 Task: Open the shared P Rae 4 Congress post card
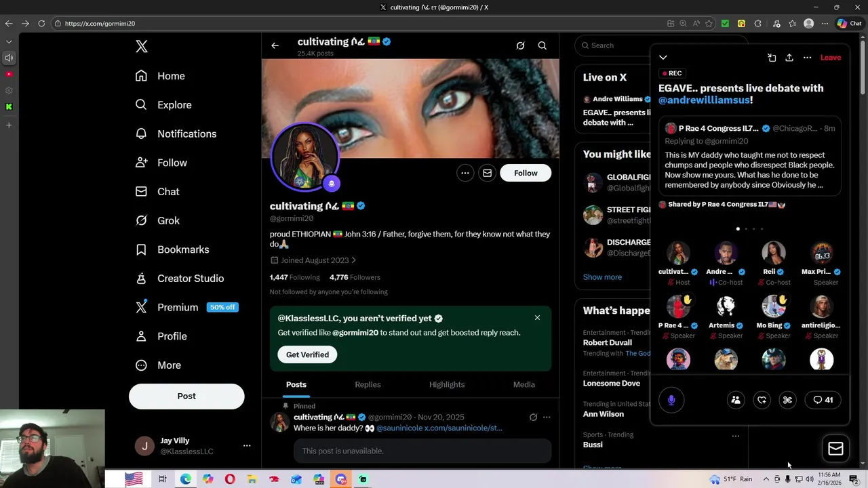pyautogui.click(x=749, y=157)
